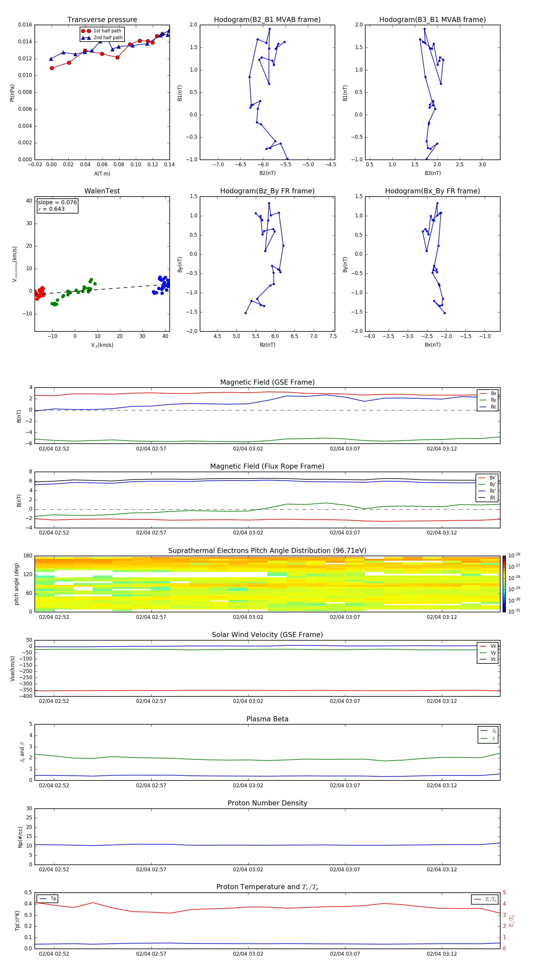Viewport: 535px width, 980px height.
Task: Click the pitch angle colorbar scale
Action: point(504,584)
